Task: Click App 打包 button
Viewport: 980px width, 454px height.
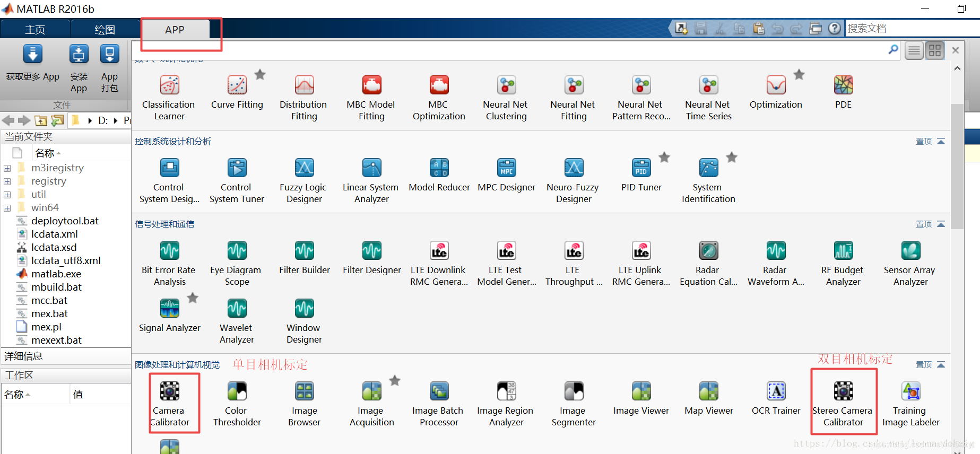Action: tap(109, 69)
